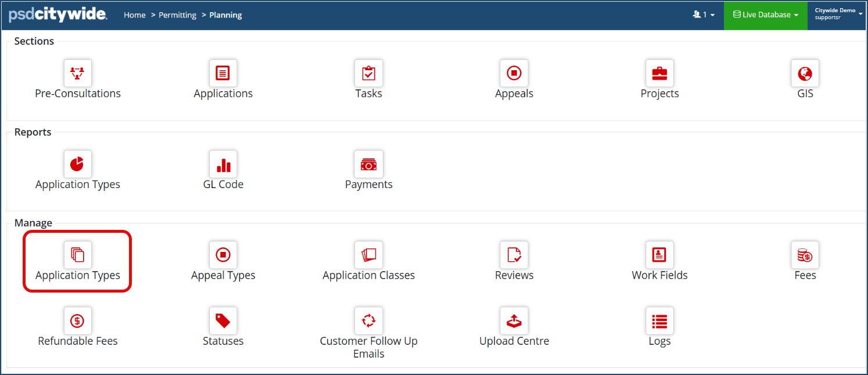Click the Appeal Types label
The width and height of the screenshot is (868, 375).
coord(223,275)
